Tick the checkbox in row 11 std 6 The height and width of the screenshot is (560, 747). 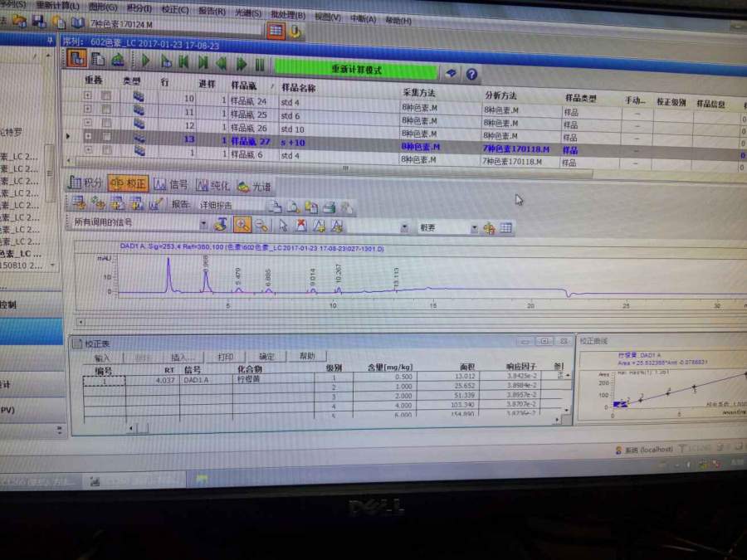coord(105,109)
